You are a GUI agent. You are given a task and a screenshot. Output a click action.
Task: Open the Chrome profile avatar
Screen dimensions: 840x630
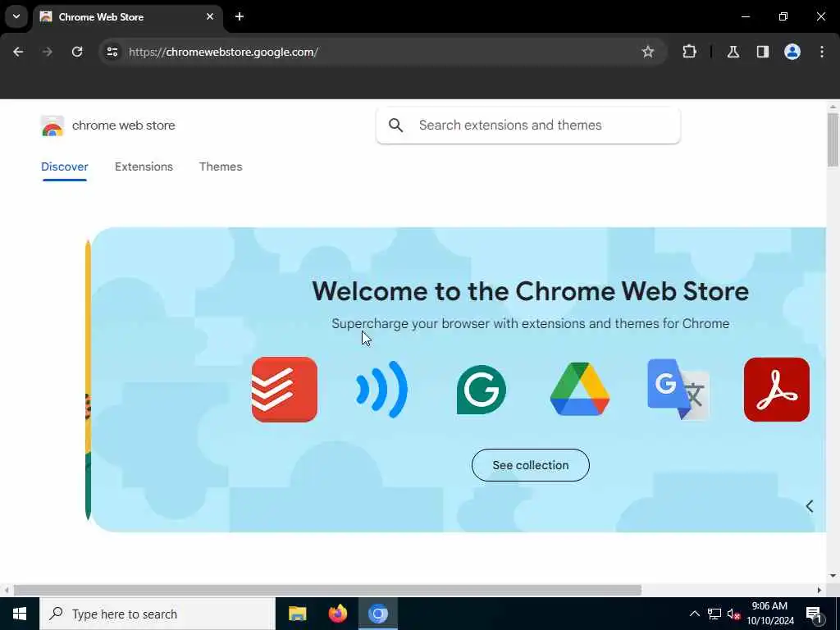tap(792, 52)
